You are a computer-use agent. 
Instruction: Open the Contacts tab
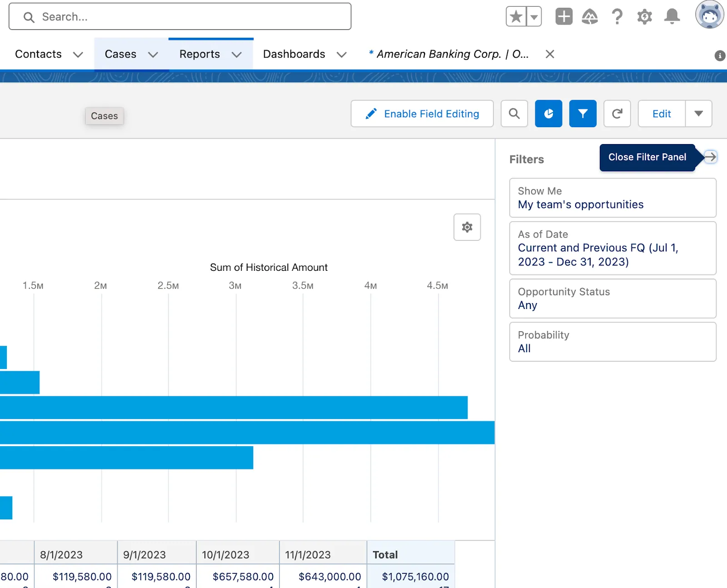38,54
